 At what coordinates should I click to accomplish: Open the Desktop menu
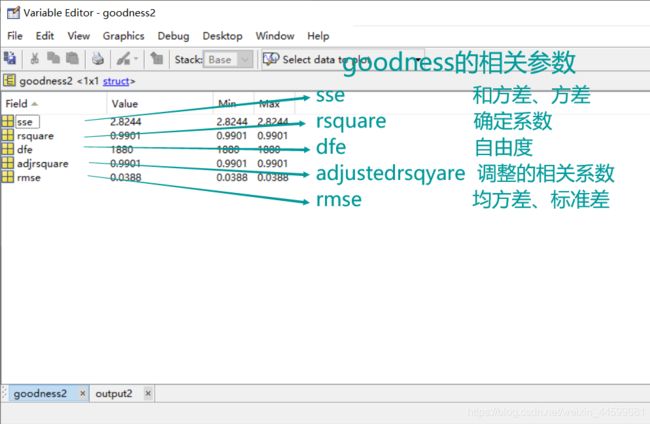(223, 36)
